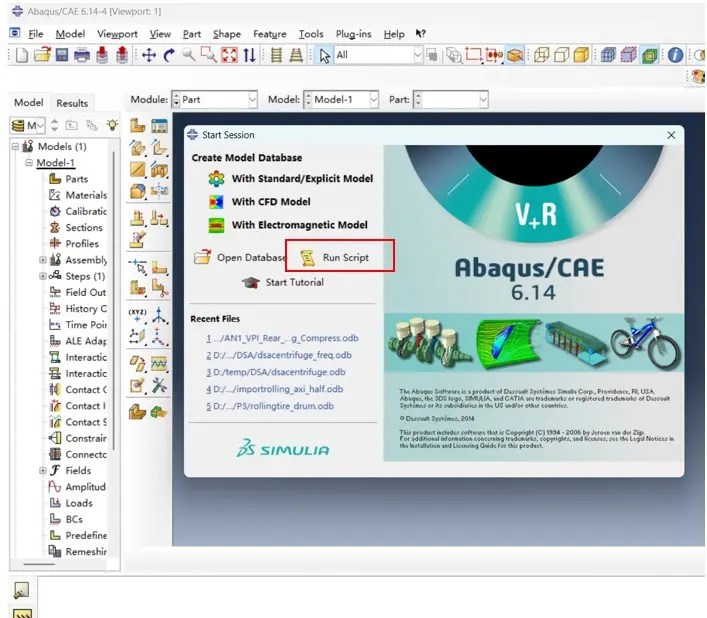Viewport: 707px width, 618px height.
Task: Toggle the lightbulb icon in model tree
Action: click(112, 125)
